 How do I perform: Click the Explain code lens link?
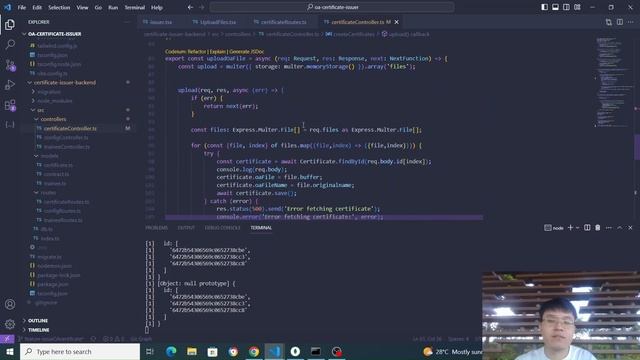point(218,52)
